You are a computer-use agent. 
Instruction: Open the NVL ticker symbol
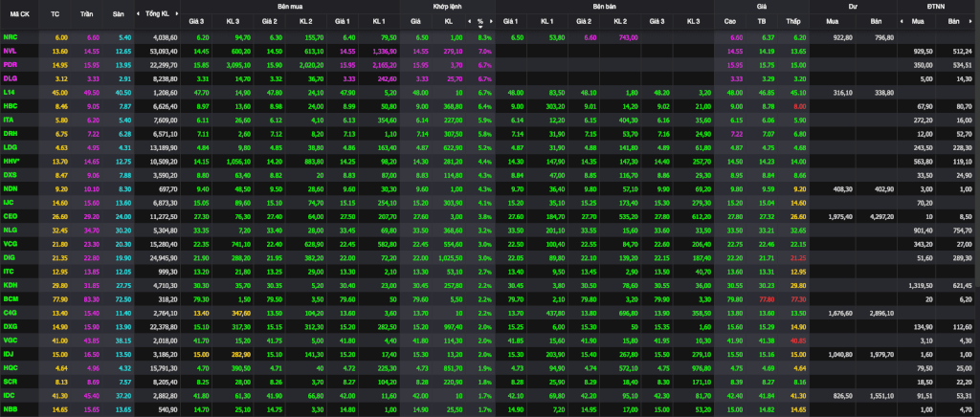tap(10, 52)
